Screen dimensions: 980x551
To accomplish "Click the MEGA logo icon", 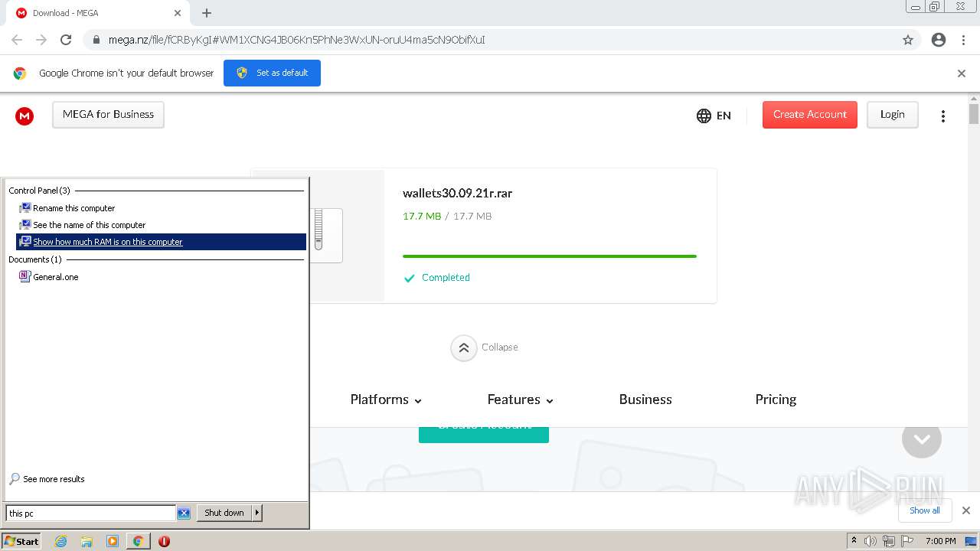I will pos(24,116).
